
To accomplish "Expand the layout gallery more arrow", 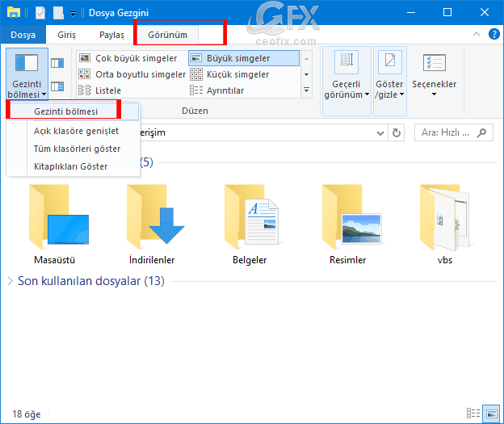I will coord(307,90).
